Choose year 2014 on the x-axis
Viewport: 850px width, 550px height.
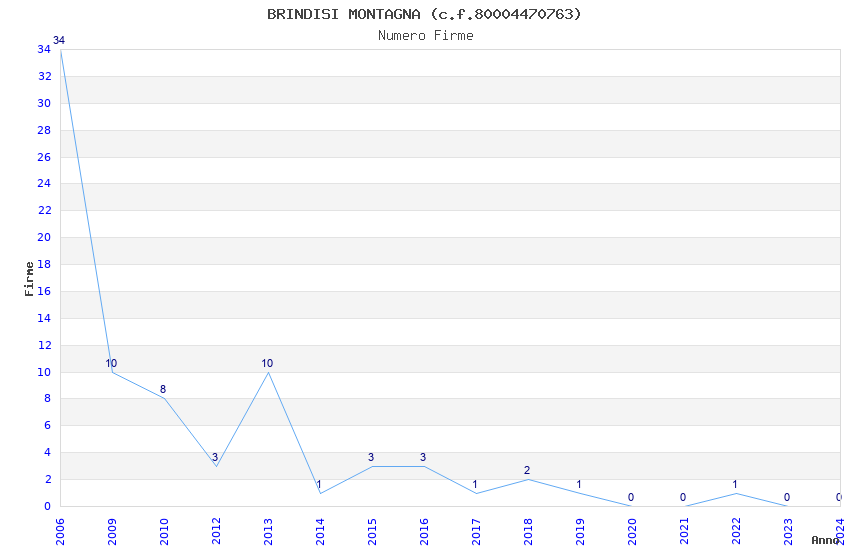(320, 532)
